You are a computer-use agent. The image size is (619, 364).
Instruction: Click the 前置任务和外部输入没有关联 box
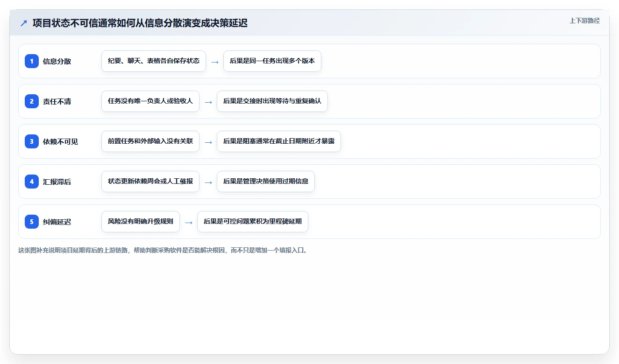(150, 141)
